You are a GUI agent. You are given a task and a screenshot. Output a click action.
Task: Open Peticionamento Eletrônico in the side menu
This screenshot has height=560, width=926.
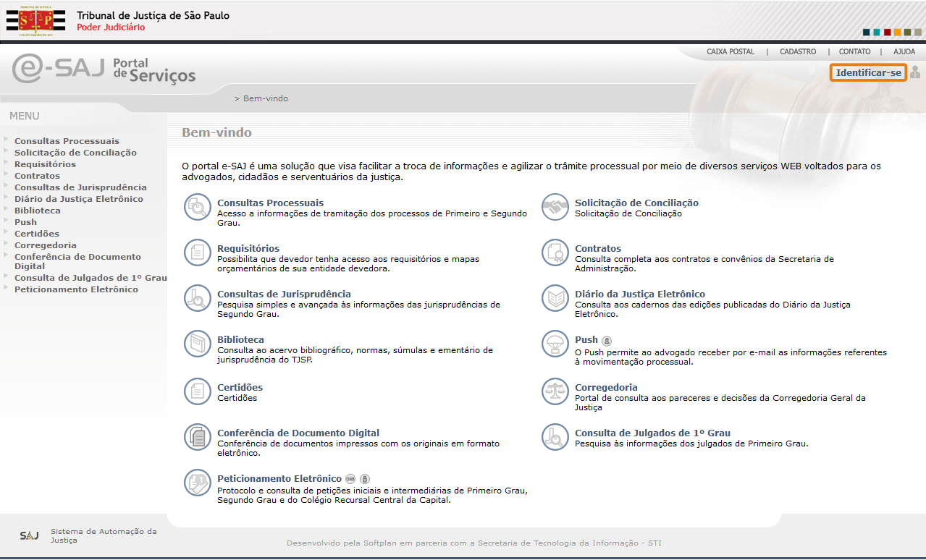coord(76,289)
